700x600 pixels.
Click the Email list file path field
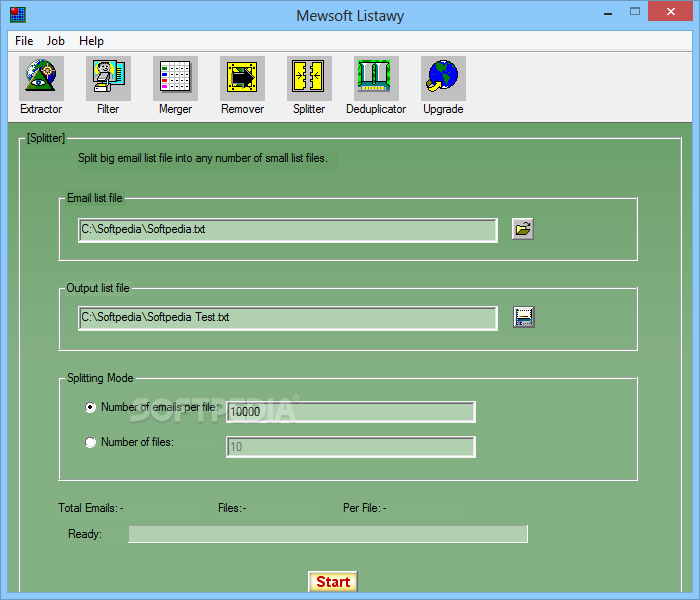(x=288, y=230)
